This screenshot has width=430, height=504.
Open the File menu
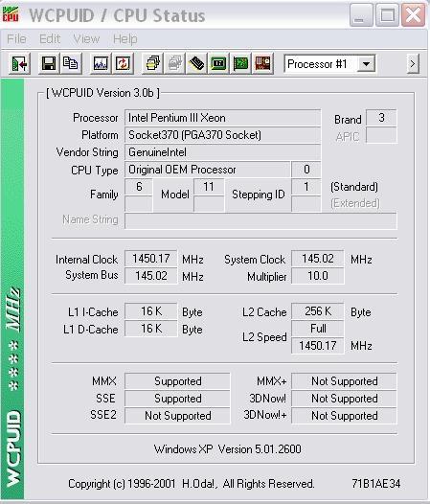pyautogui.click(x=16, y=39)
